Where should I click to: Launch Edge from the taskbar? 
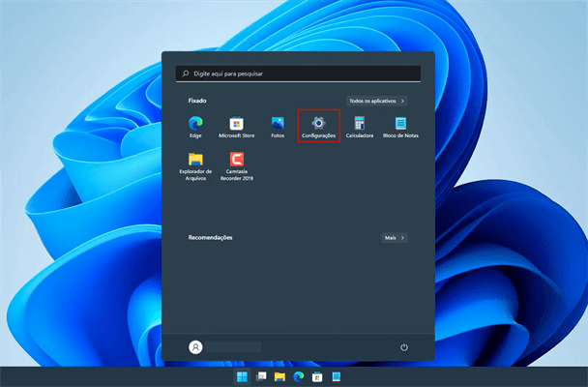click(x=299, y=376)
